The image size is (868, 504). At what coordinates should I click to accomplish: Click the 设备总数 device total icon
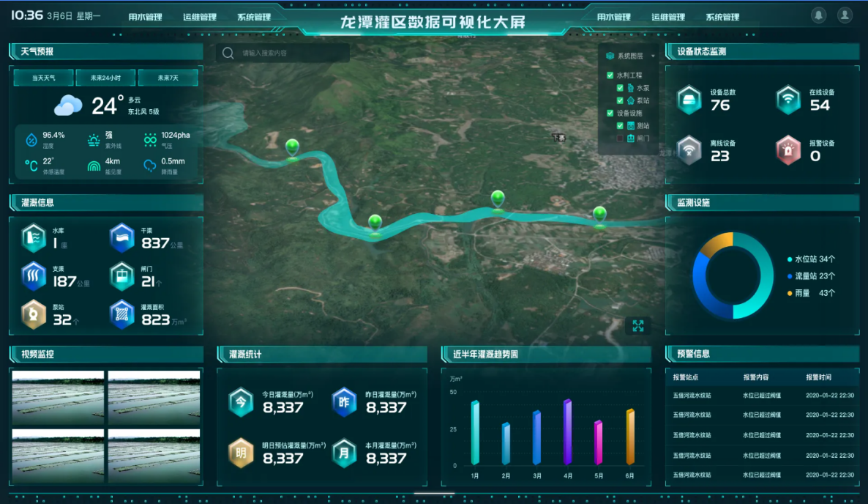click(689, 100)
